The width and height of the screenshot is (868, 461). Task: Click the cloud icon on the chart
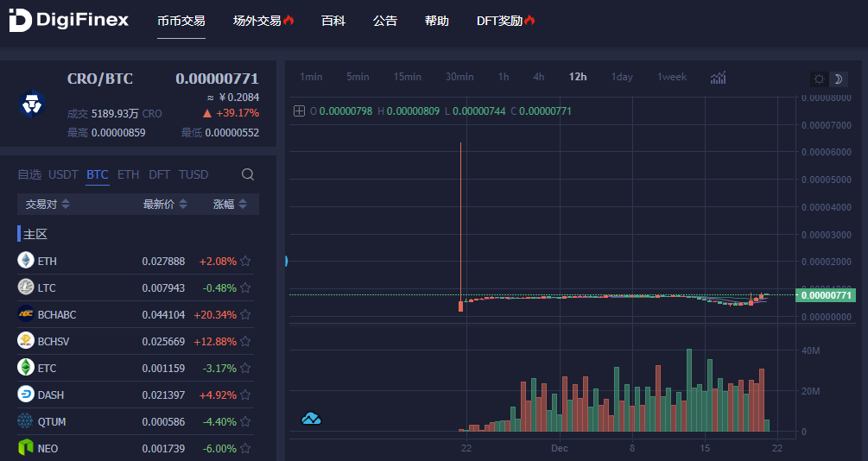pos(311,419)
